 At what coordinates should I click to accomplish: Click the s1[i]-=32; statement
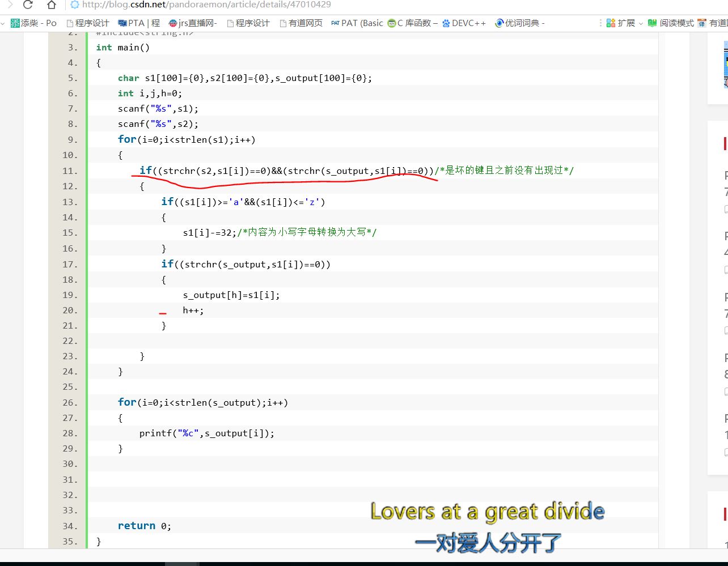(210, 232)
